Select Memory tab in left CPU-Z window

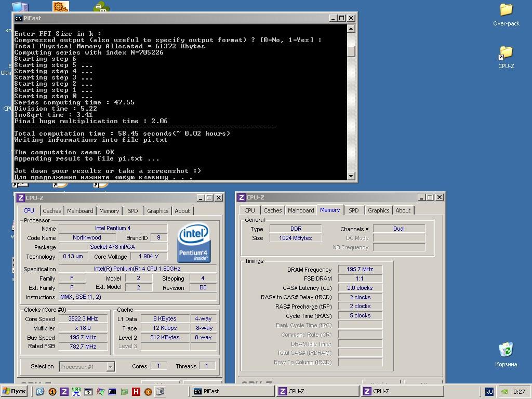(x=109, y=211)
